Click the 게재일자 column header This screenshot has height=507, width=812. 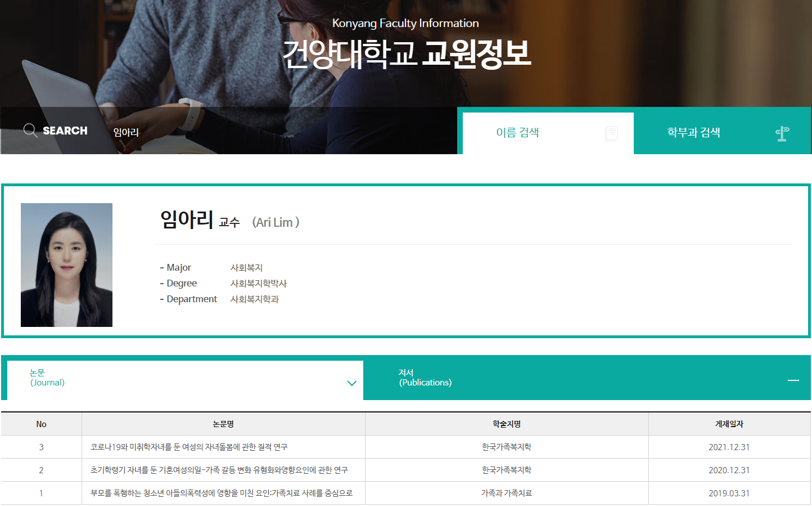pyautogui.click(x=729, y=424)
